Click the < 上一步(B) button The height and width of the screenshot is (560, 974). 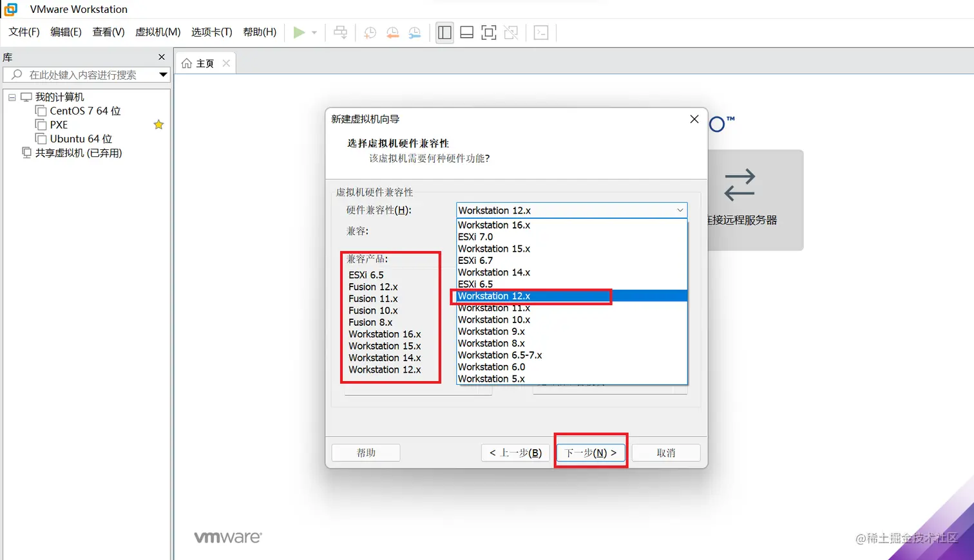(515, 453)
